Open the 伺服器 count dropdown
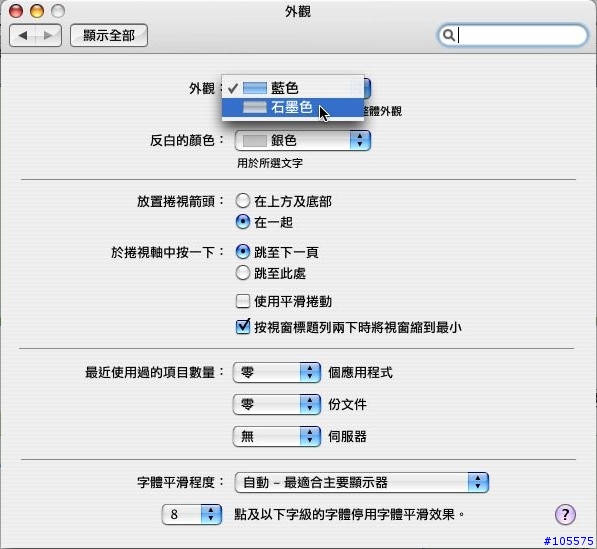 (x=276, y=436)
